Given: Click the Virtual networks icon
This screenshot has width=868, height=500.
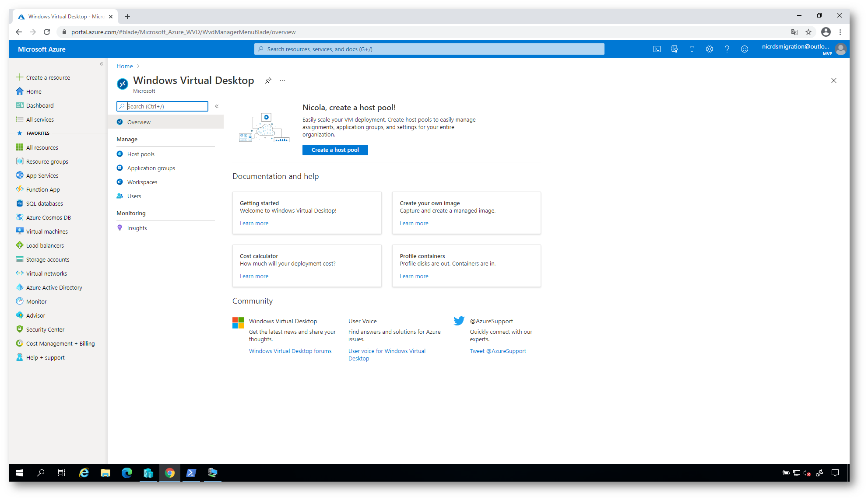Looking at the screenshot, I should (x=20, y=273).
